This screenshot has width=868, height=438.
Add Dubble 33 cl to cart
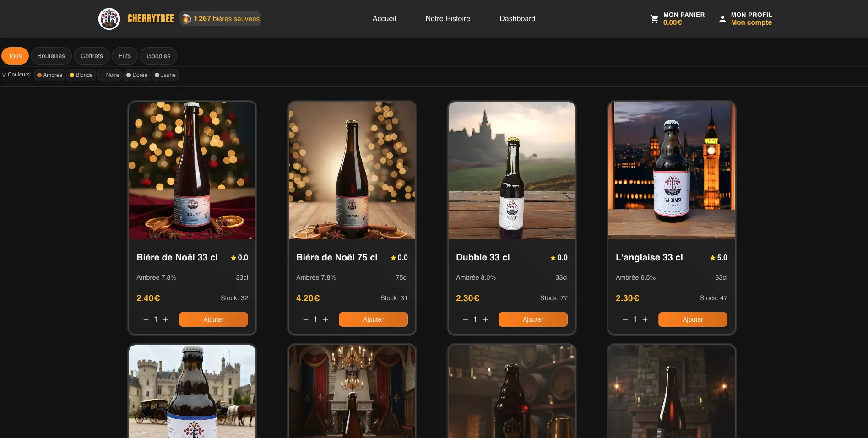532,319
